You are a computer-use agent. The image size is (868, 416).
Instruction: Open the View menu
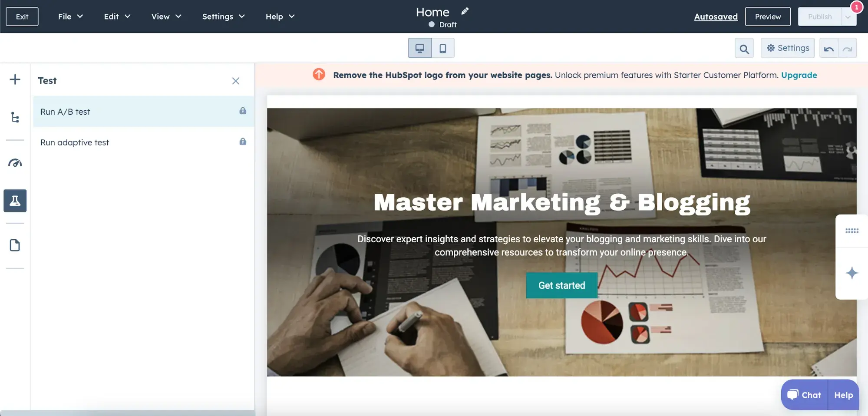coord(166,17)
